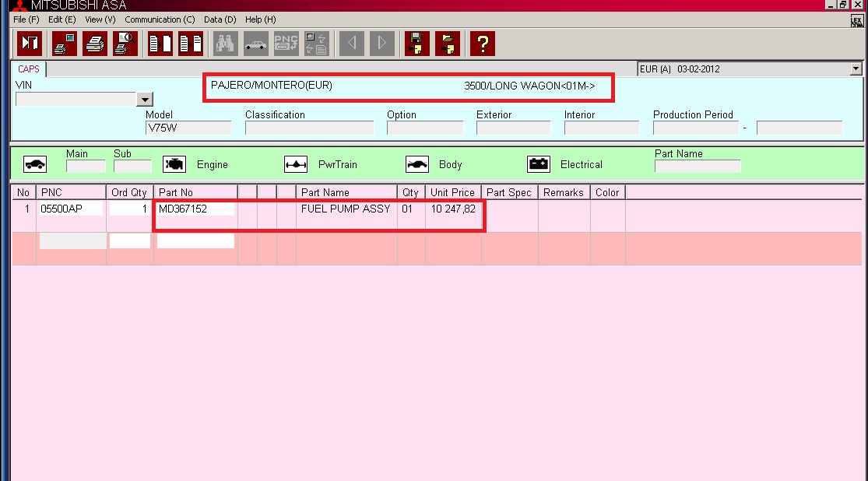This screenshot has height=481, width=868.
Task: Click the Unit Price column header
Action: pos(452,192)
